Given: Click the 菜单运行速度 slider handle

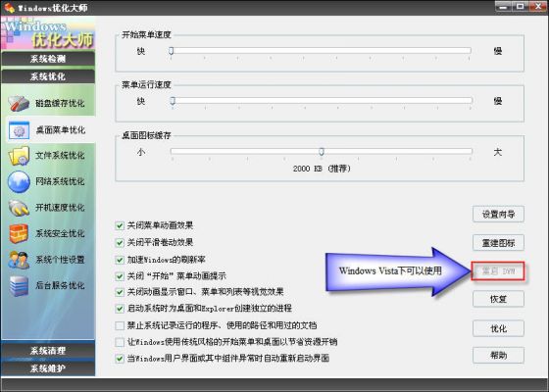Looking at the screenshot, I should [x=173, y=101].
